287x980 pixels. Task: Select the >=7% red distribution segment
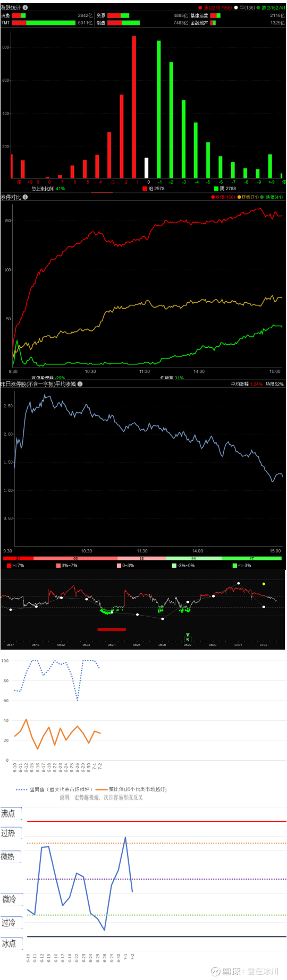(x=18, y=558)
